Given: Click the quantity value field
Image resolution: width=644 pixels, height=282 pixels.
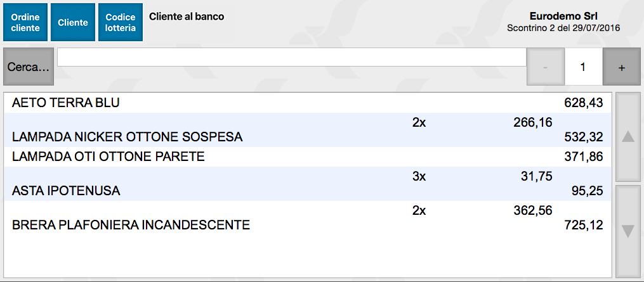Looking at the screenshot, I should click(583, 67).
